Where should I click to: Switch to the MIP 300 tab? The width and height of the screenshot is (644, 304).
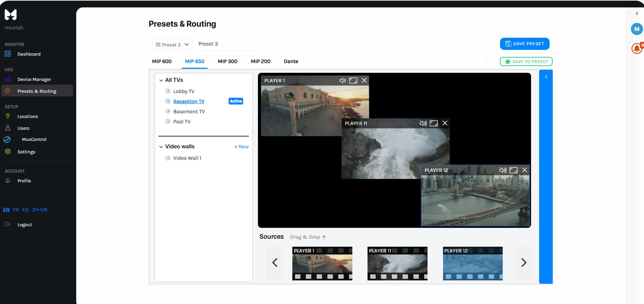point(227,61)
